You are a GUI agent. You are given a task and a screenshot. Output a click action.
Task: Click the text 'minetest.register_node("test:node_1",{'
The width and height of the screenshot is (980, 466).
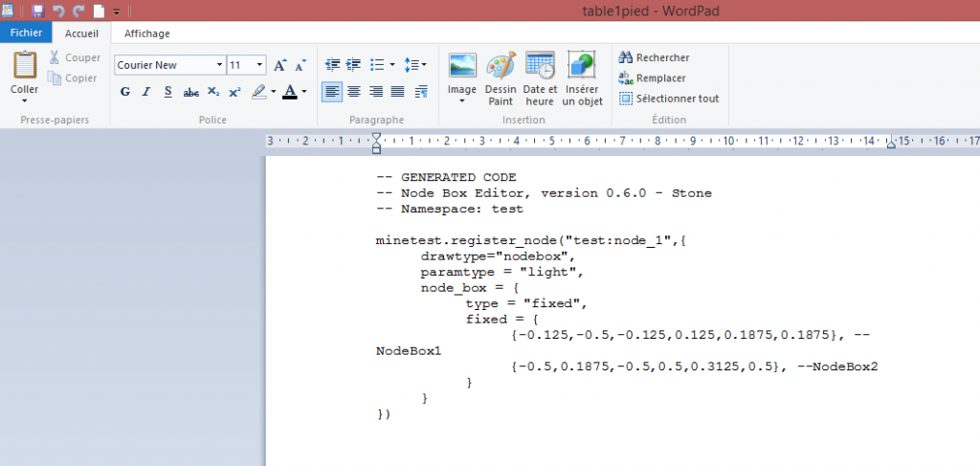click(x=531, y=240)
